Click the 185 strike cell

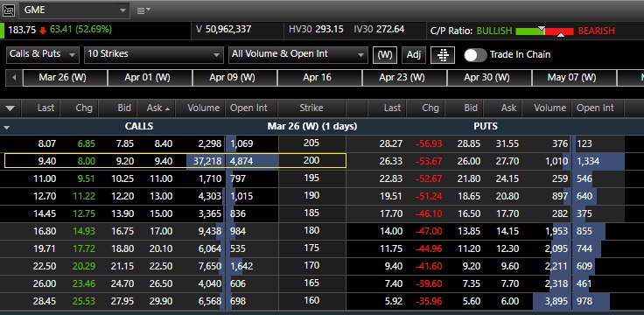coord(311,213)
